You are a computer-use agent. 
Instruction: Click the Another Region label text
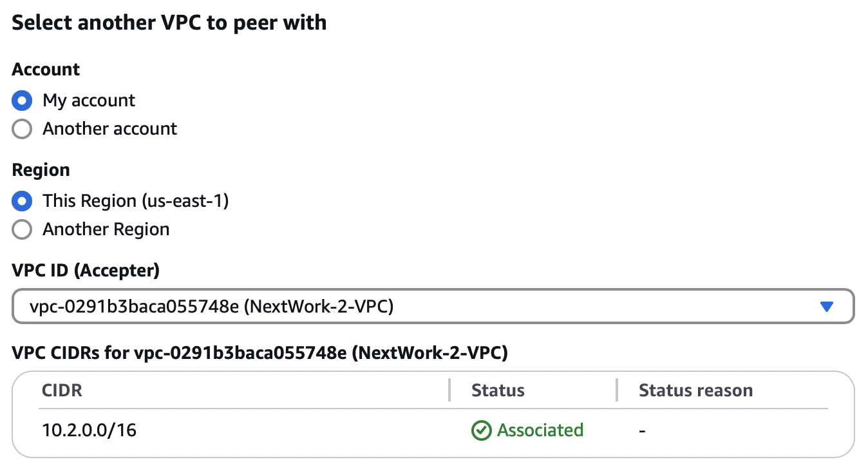click(x=106, y=229)
